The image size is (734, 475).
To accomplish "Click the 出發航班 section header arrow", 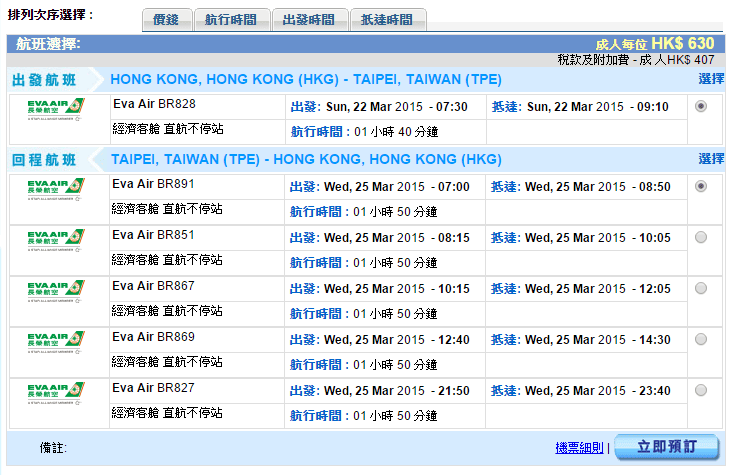I will click(x=92, y=80).
